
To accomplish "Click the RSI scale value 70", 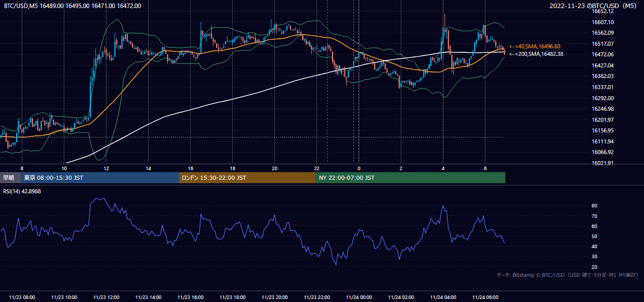I will [594, 216].
